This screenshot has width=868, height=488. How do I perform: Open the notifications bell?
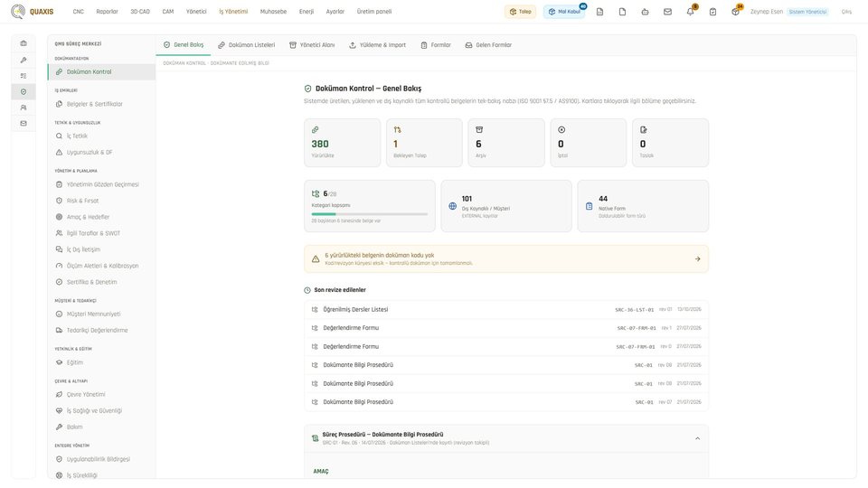coord(690,12)
